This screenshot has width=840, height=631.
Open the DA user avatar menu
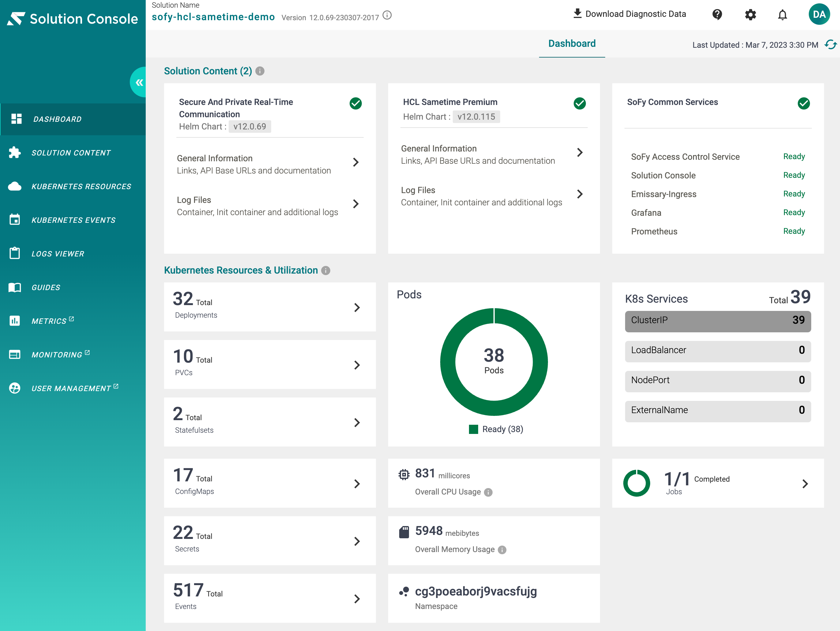(x=819, y=14)
